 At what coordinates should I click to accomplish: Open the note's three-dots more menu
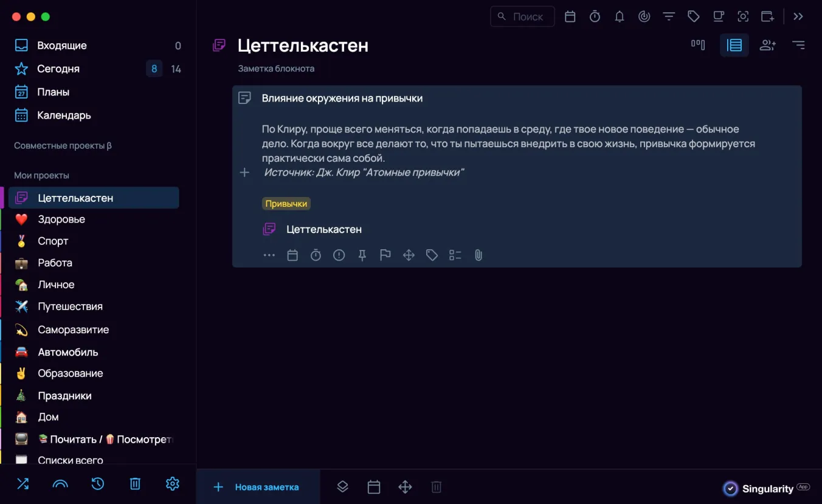[x=269, y=255]
